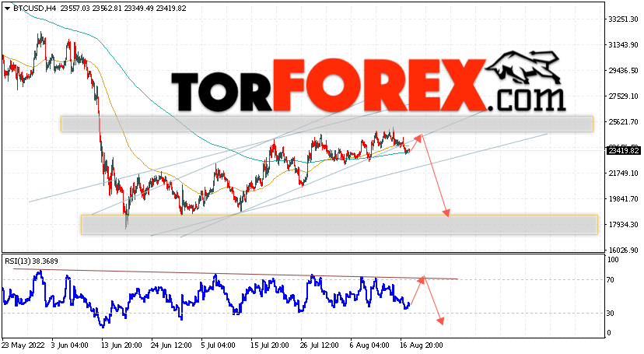Select the 26 Jul 12:00 time label
This screenshot has width=644, height=354.
pyautogui.click(x=318, y=345)
